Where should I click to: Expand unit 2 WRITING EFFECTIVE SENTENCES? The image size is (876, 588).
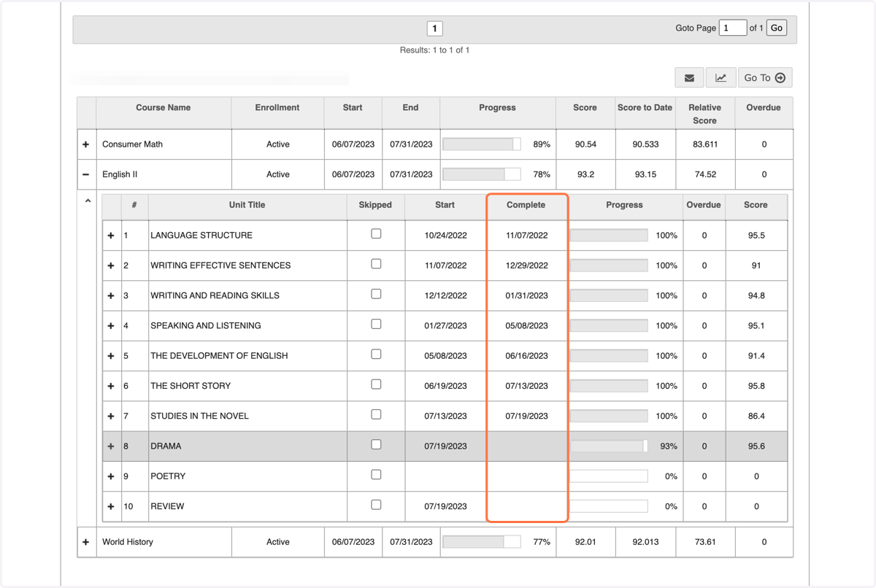point(111,266)
